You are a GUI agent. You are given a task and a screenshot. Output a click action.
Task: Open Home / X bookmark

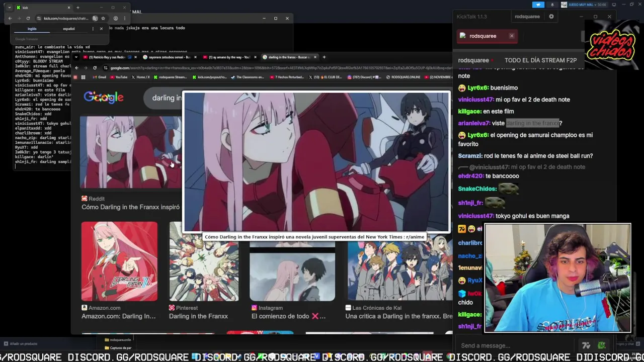pos(140,77)
